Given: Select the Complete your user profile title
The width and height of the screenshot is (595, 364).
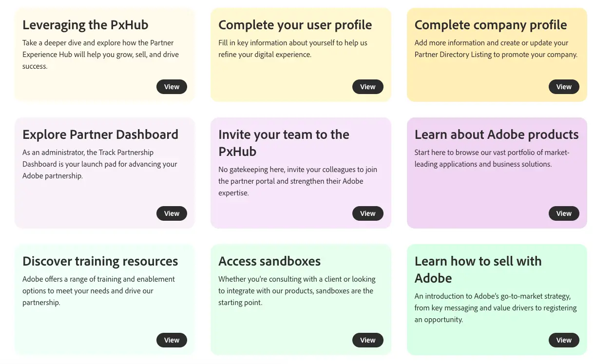Looking at the screenshot, I should 295,25.
